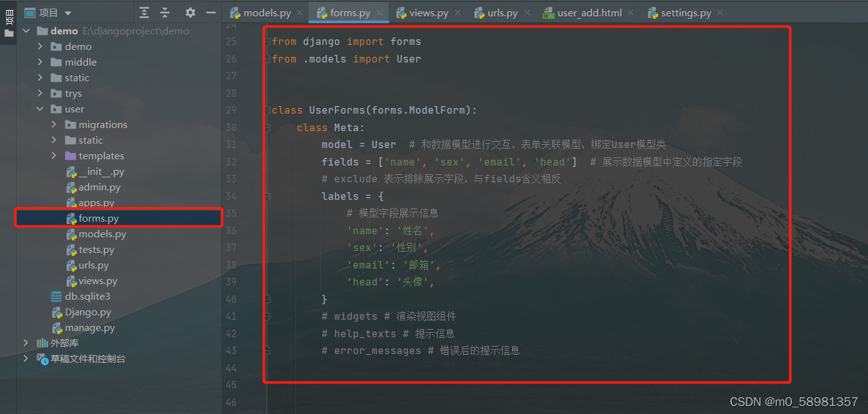Switch to the urls.py editor tab
868x414 pixels.
pyautogui.click(x=503, y=12)
